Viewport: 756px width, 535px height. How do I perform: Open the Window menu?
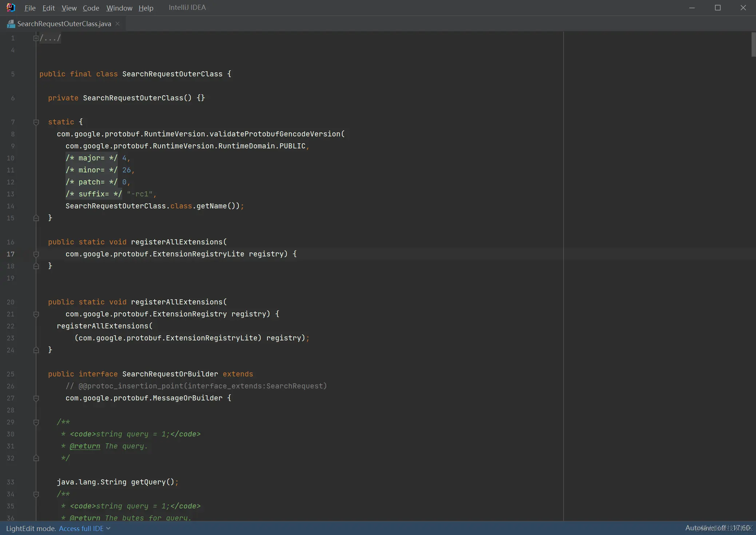(x=119, y=8)
